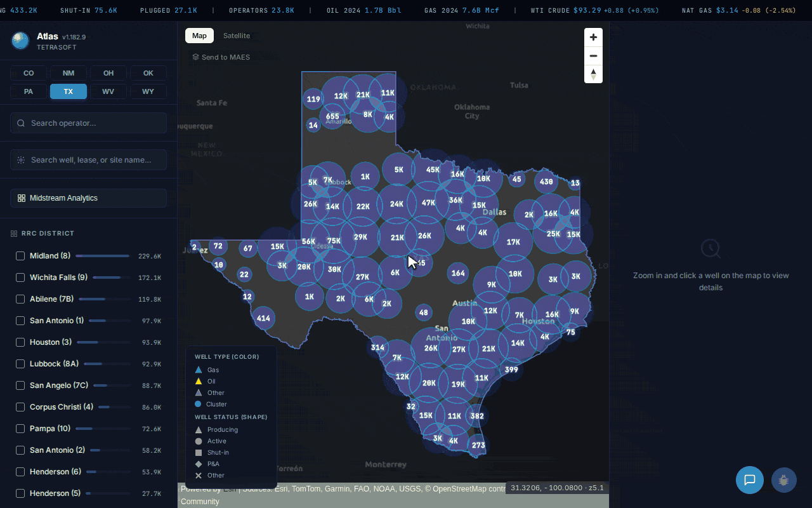Click the 273 cluster at the southern tip
The image size is (812, 508).
point(478,445)
